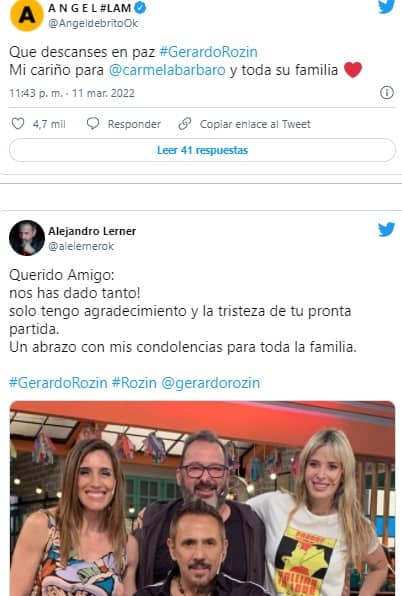
Task: Open the #Rozin hashtag link
Action: pyautogui.click(x=134, y=383)
